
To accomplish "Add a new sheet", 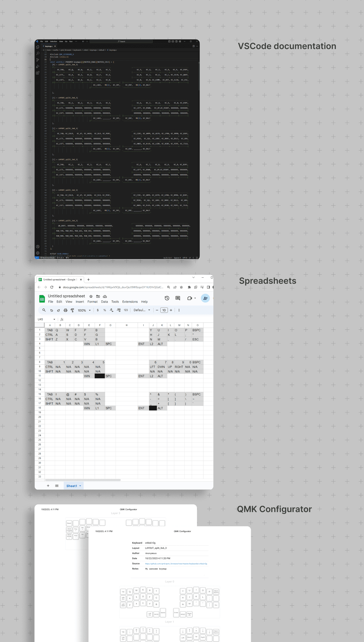I will coord(48,486).
